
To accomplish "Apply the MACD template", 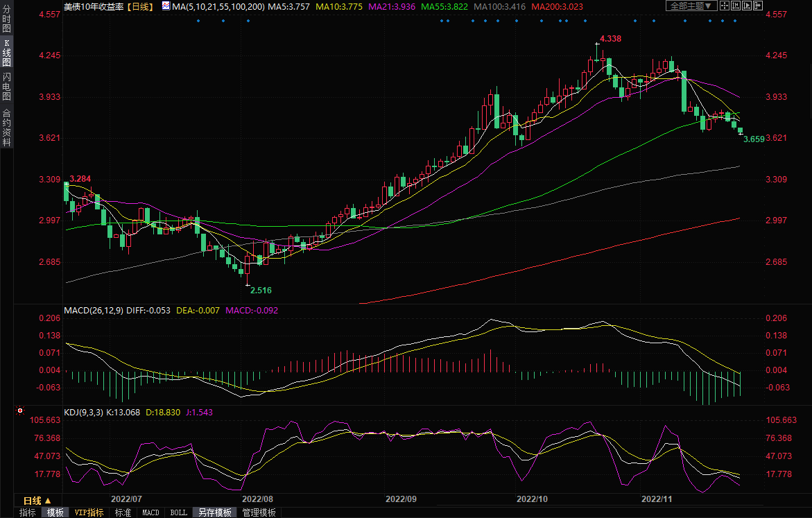I will pyautogui.click(x=150, y=512).
